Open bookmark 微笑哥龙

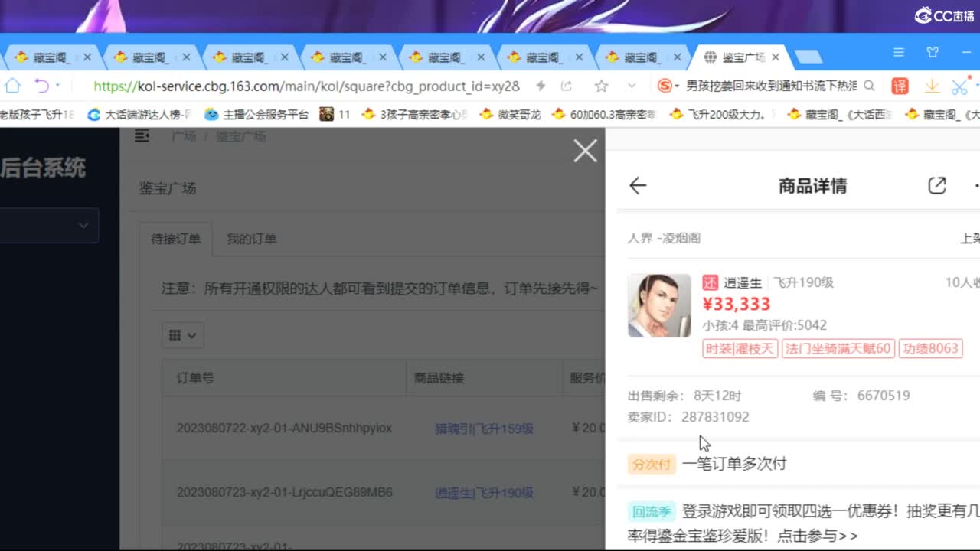click(x=510, y=115)
